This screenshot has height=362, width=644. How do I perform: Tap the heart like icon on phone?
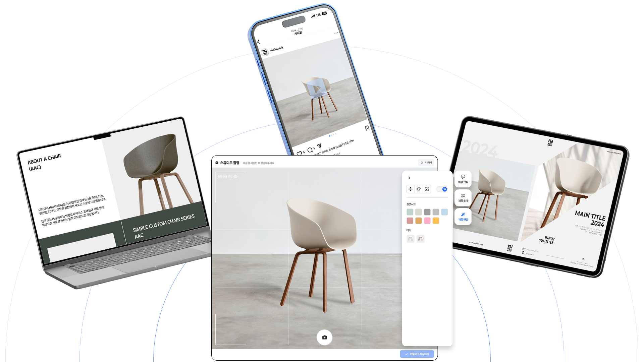click(299, 154)
